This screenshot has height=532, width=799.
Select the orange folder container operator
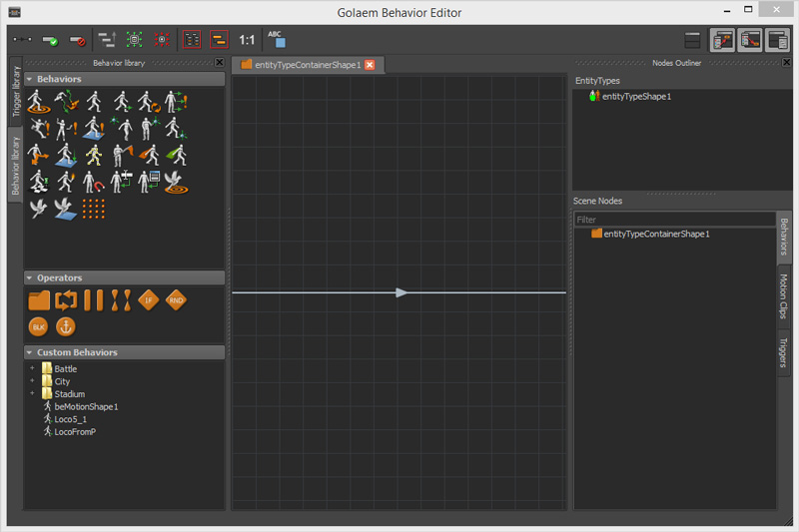[39, 300]
